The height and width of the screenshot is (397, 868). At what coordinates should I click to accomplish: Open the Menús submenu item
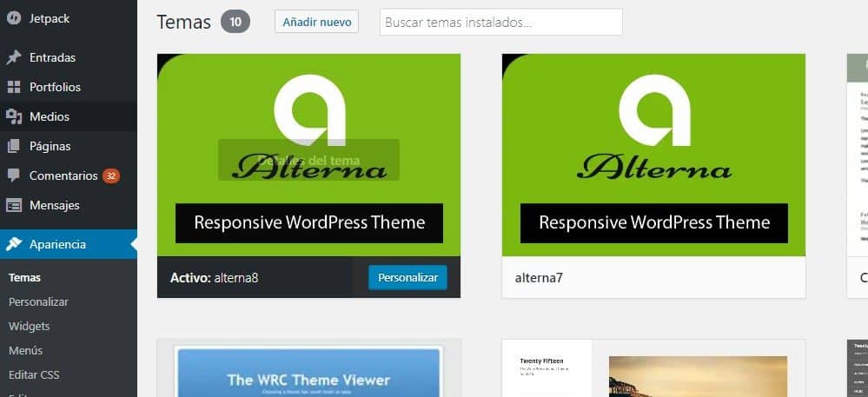click(x=25, y=351)
